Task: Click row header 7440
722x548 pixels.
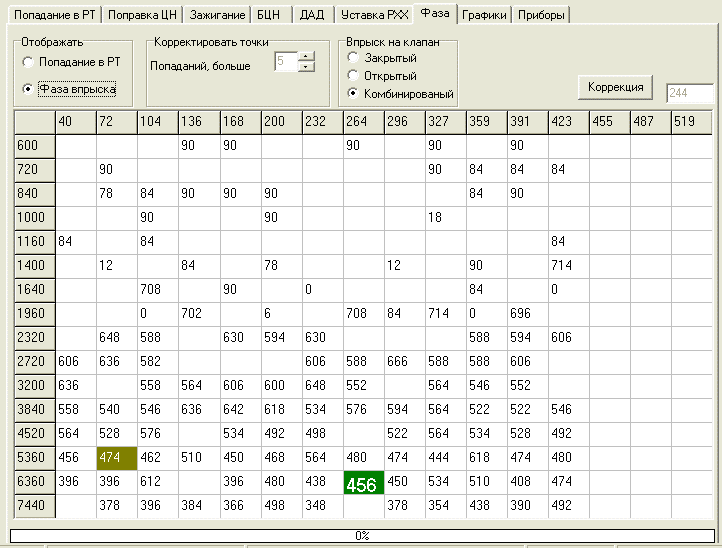Action: click(35, 506)
